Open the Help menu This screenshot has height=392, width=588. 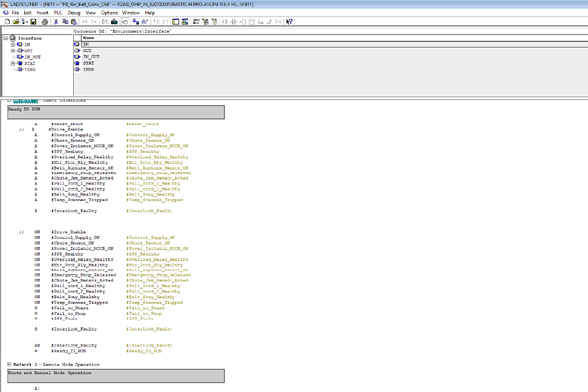coord(150,13)
